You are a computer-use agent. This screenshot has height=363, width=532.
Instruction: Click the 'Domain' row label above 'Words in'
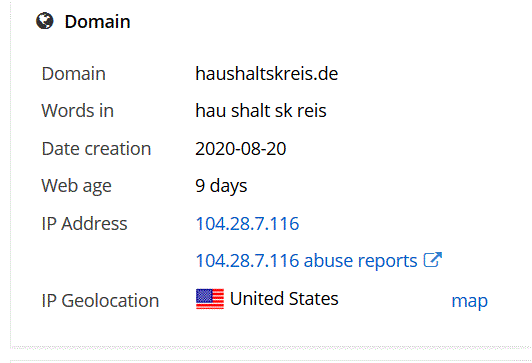(x=74, y=74)
